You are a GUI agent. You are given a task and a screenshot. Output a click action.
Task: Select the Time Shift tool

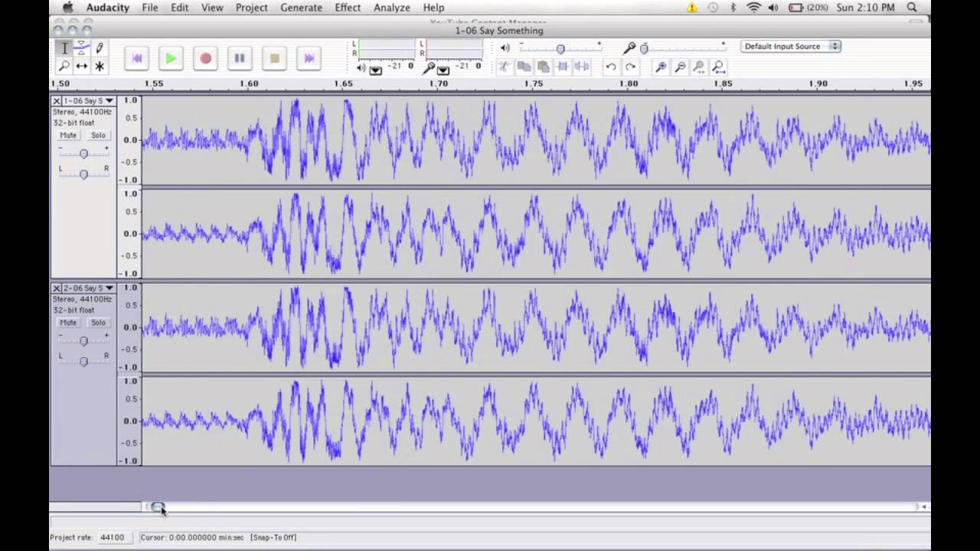point(81,67)
